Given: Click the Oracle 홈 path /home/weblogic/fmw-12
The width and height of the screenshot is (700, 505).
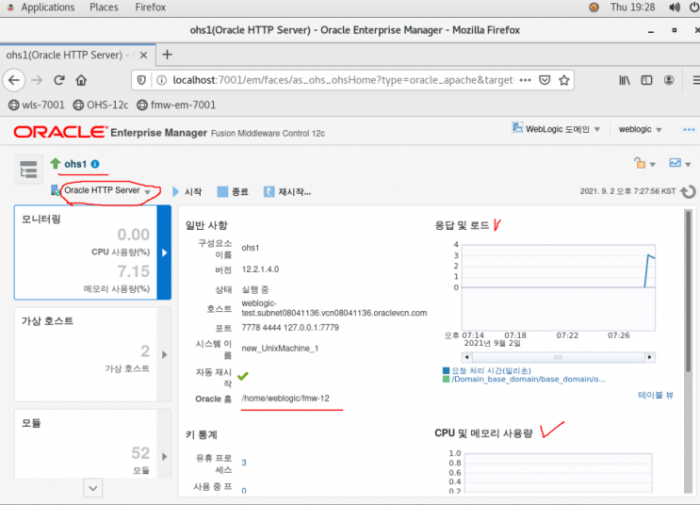Looking at the screenshot, I should pyautogui.click(x=286, y=398).
